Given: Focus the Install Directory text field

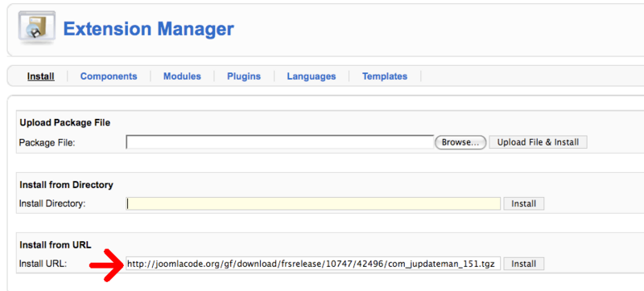Looking at the screenshot, I should pyautogui.click(x=313, y=203).
